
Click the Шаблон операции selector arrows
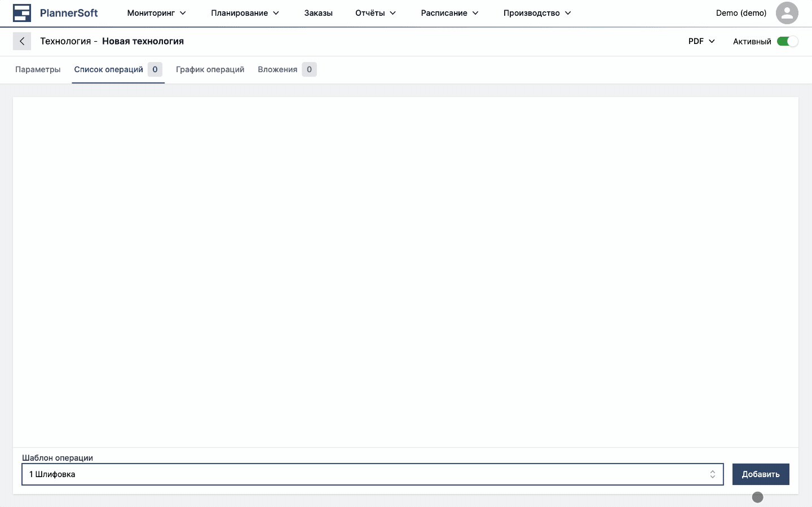tap(712, 474)
